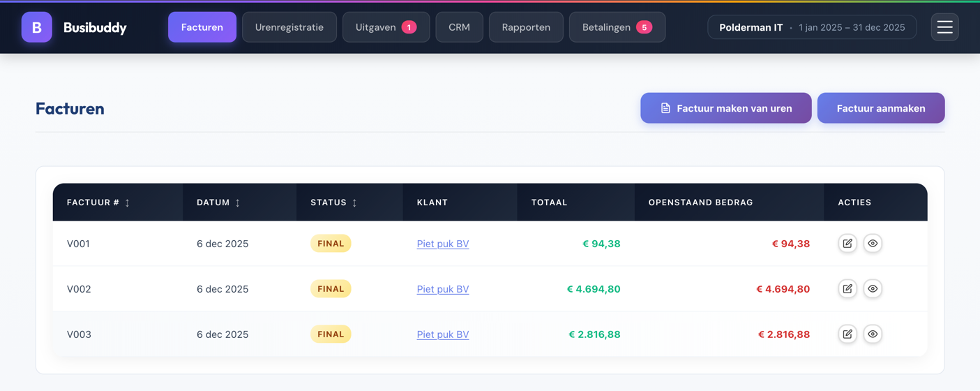Open the Uitgaven tab
Image resolution: width=980 pixels, height=391 pixels.
pos(385,27)
